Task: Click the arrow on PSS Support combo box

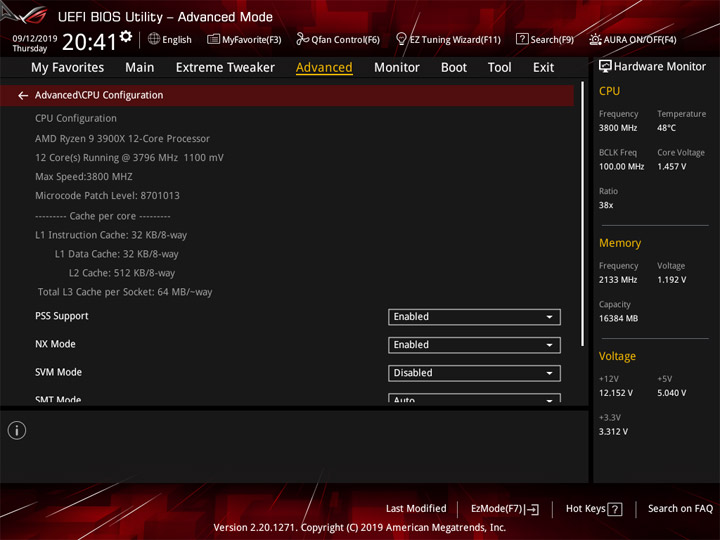Action: pyautogui.click(x=549, y=317)
